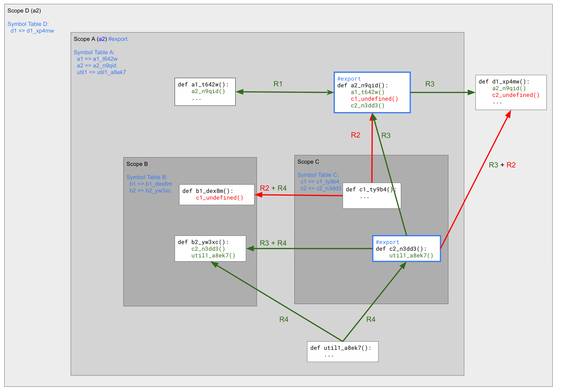Click the #export tag beside Scope A
The height and width of the screenshot is (392, 564).
coord(118,39)
